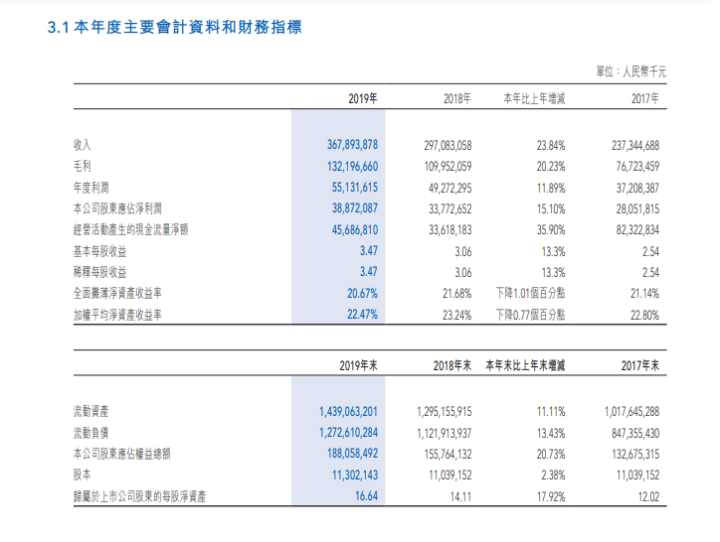Click growth value 2.38%
The height and width of the screenshot is (542, 720).
(x=553, y=475)
